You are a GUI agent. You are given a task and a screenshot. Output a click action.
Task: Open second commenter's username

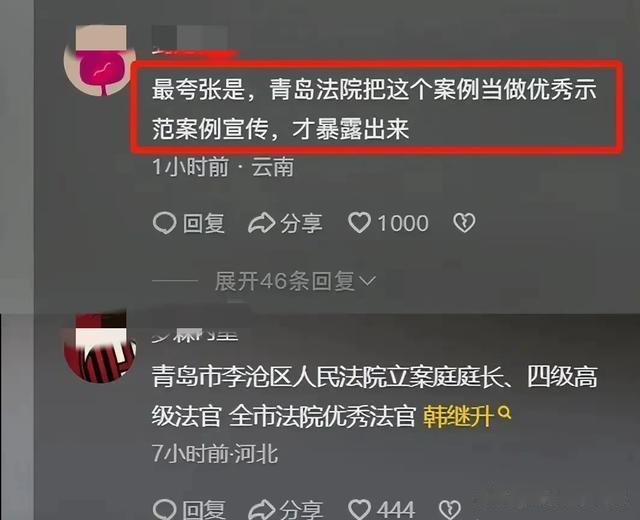coord(195,335)
